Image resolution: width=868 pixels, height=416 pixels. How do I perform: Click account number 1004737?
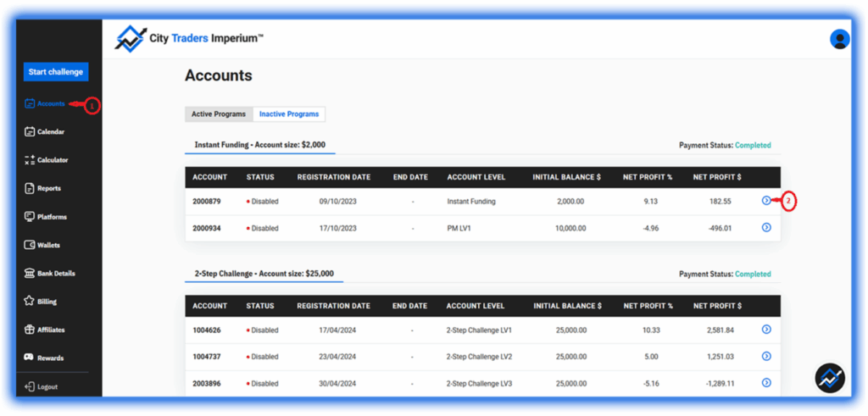tap(207, 357)
